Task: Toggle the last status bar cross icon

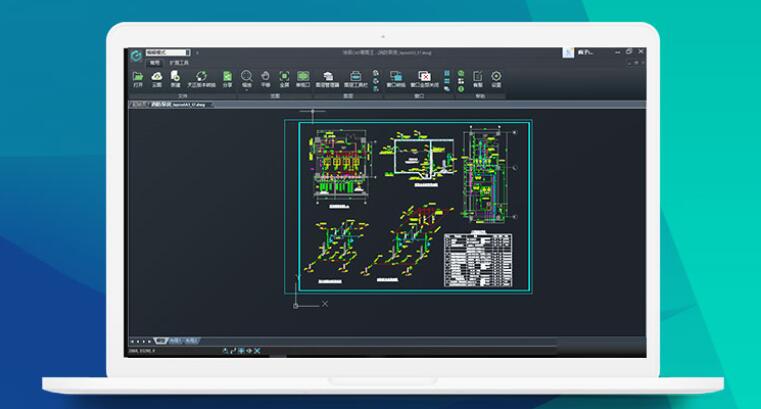Action: point(258,350)
